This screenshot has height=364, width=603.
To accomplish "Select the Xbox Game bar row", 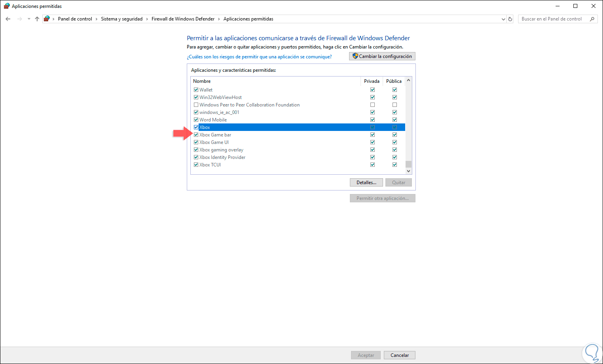I will click(x=298, y=135).
